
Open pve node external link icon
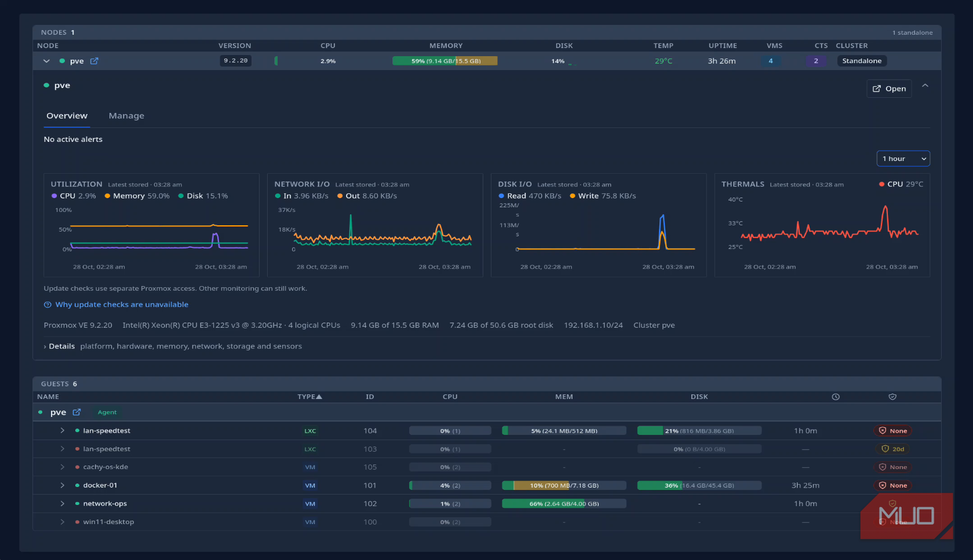(94, 61)
